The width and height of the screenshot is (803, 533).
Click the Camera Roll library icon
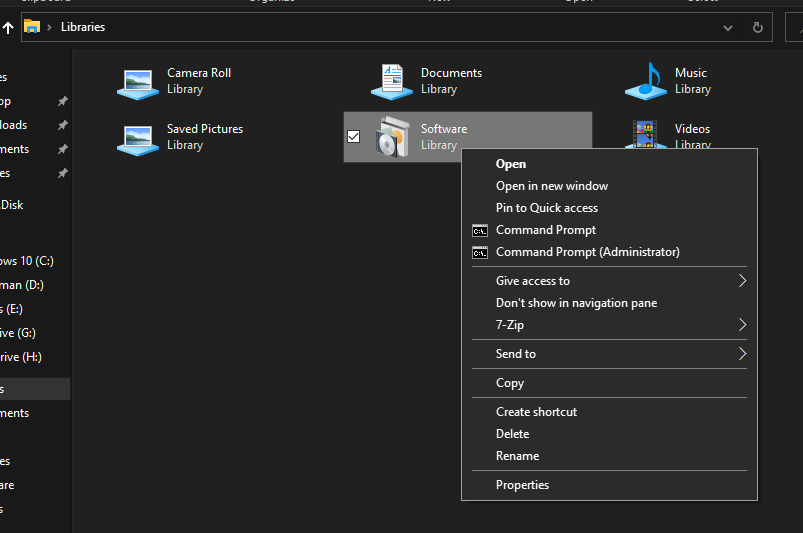(138, 82)
